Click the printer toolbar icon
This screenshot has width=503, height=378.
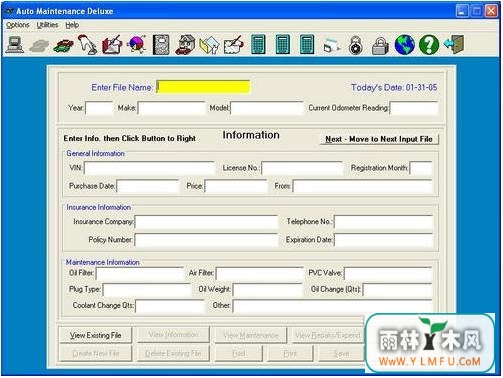point(332,45)
